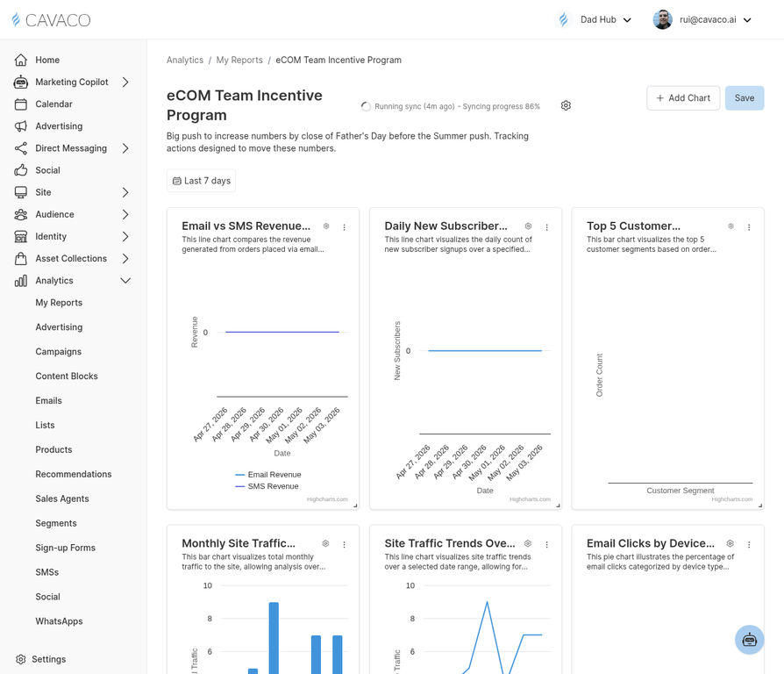Image resolution: width=784 pixels, height=674 pixels.
Task: Click the Analytics bar chart icon
Action: click(x=20, y=281)
